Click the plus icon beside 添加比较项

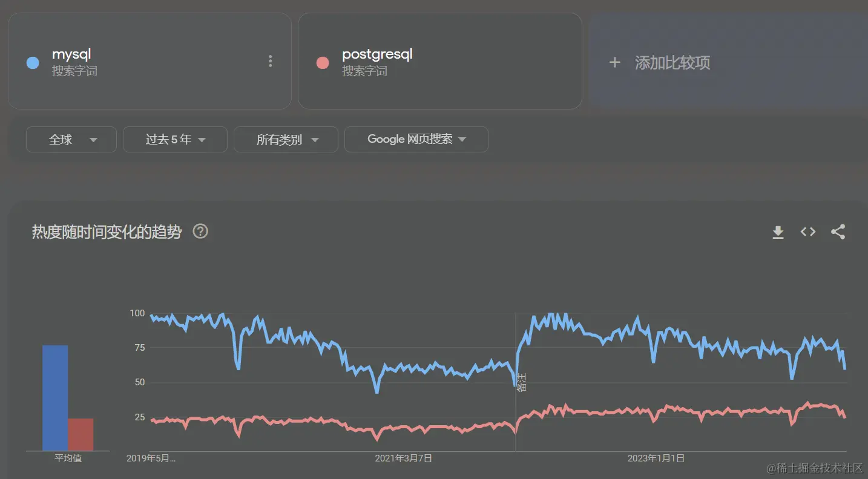pos(614,62)
